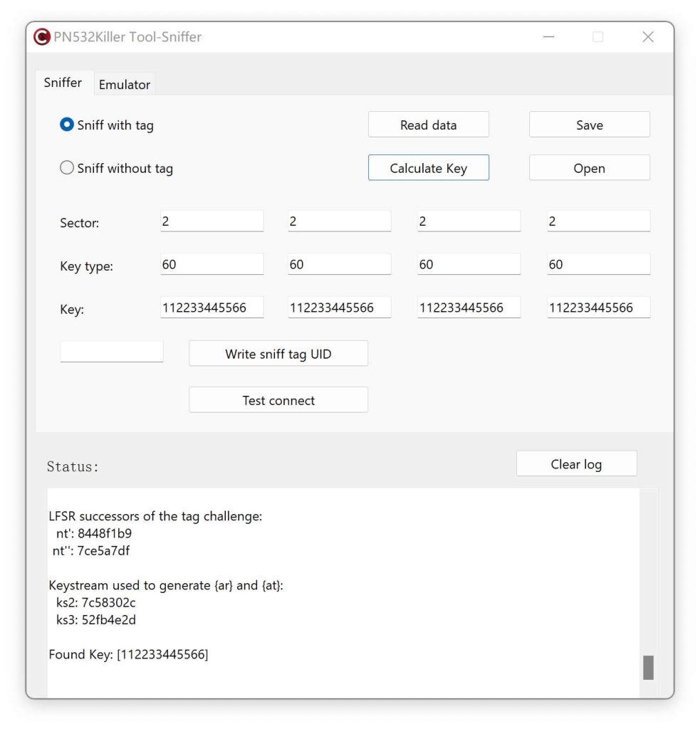Click the Open button

(590, 168)
